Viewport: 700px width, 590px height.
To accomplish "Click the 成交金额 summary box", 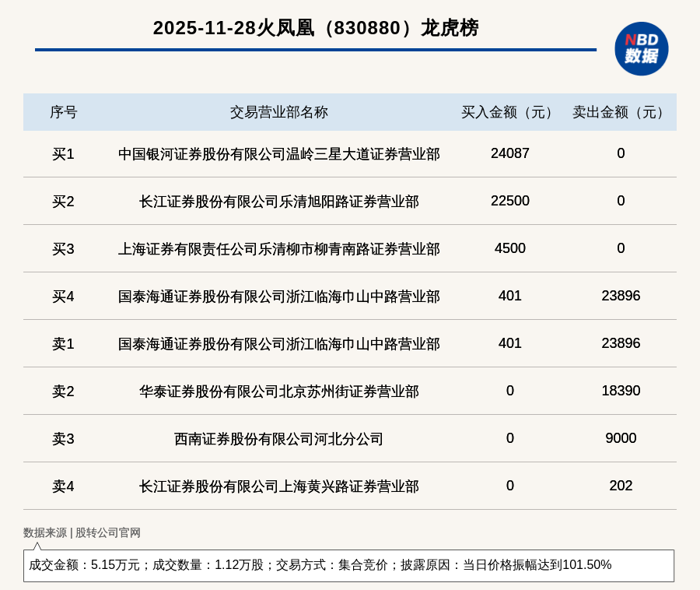I will pyautogui.click(x=348, y=565).
